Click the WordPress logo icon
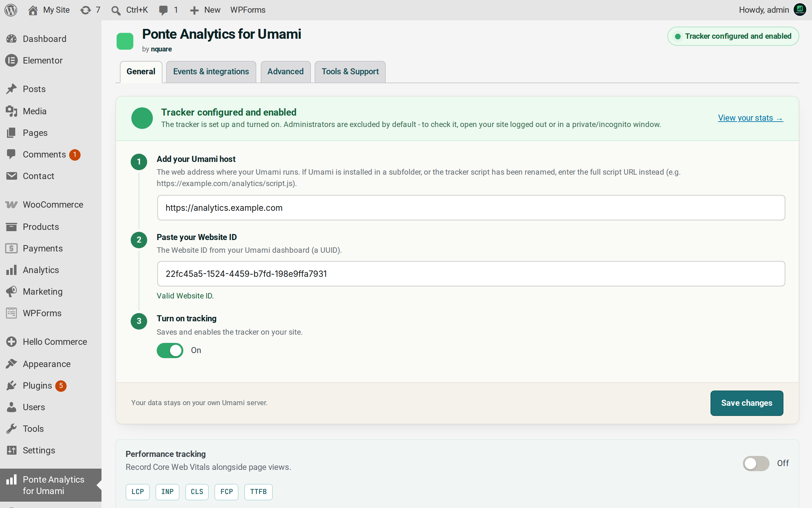This screenshot has width=812, height=508. point(11,10)
